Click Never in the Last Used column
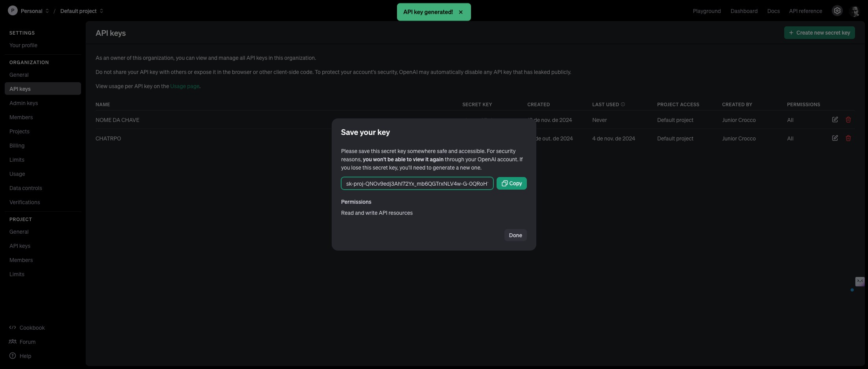Screen dimensions: 868x369 pyautogui.click(x=600, y=120)
